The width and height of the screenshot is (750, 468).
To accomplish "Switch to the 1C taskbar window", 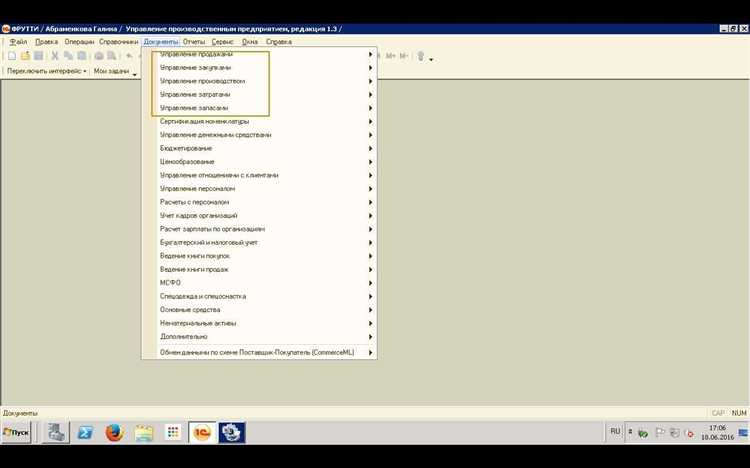I will [x=202, y=433].
